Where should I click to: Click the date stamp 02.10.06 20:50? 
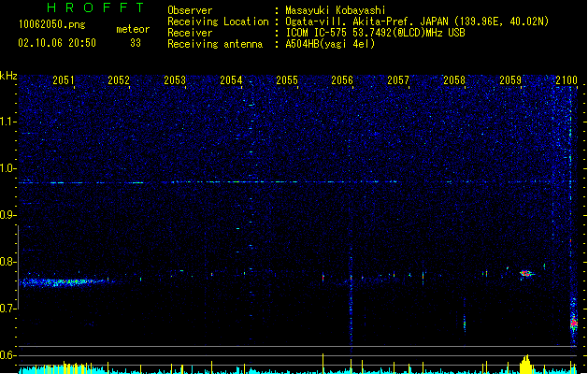57,43
